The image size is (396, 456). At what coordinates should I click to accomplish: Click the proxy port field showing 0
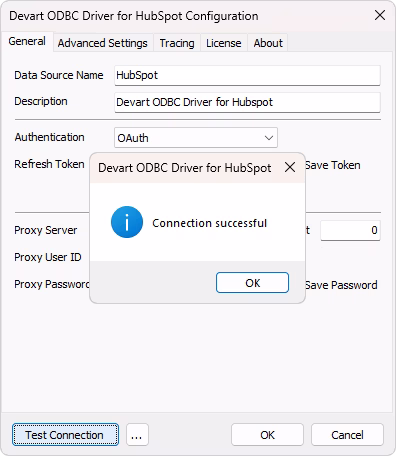pyautogui.click(x=350, y=230)
